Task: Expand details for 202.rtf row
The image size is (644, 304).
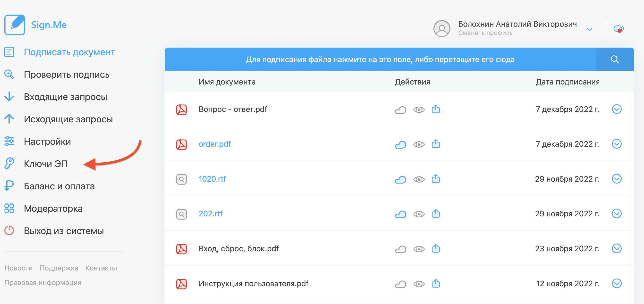Action: pos(617,213)
